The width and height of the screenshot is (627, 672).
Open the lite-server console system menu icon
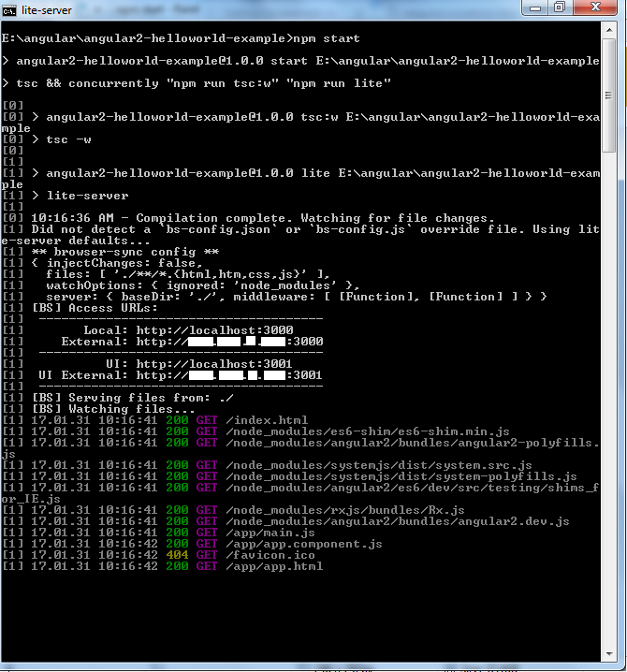point(9,10)
